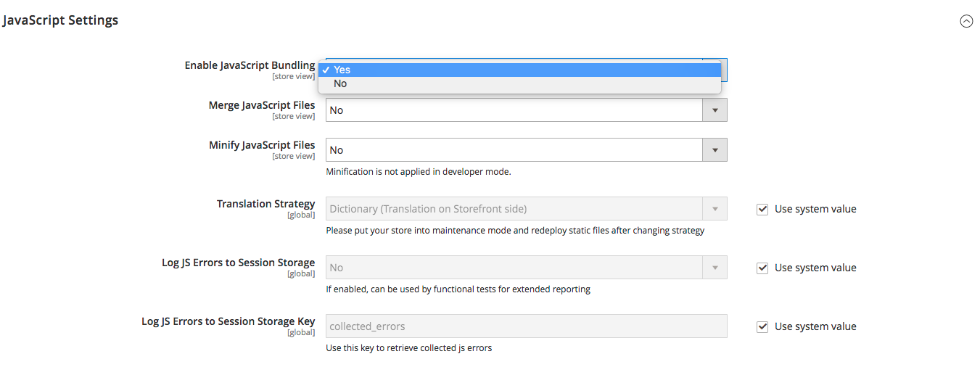Click the Merge JavaScript Files label
The image size is (980, 375).
pyautogui.click(x=262, y=105)
